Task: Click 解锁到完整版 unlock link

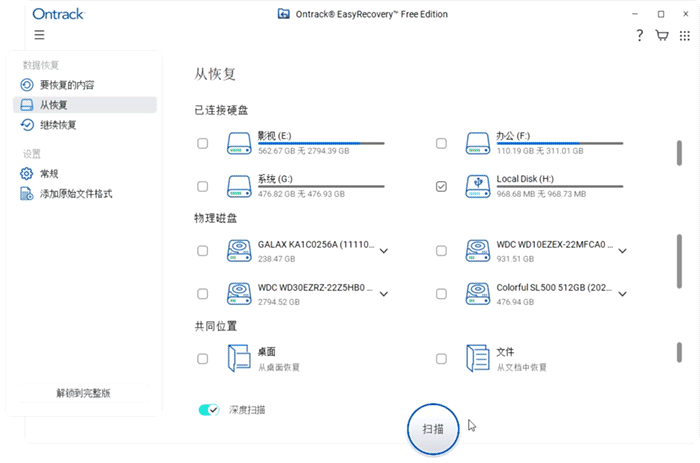Action: point(83,393)
